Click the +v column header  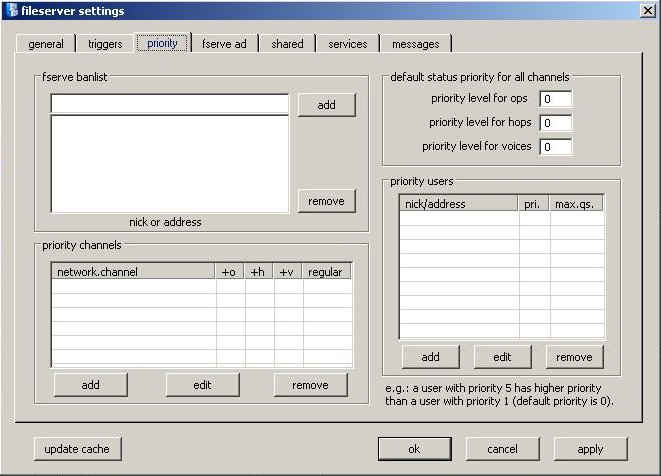tap(287, 272)
